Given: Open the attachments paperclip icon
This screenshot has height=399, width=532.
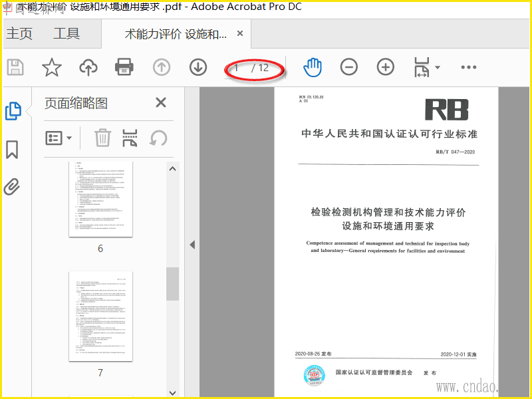Looking at the screenshot, I should (12, 187).
